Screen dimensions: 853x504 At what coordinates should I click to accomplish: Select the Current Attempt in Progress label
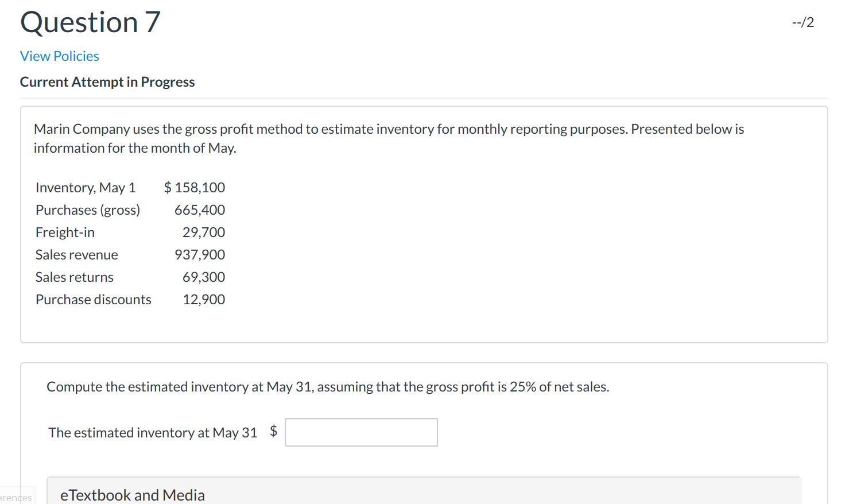click(107, 82)
